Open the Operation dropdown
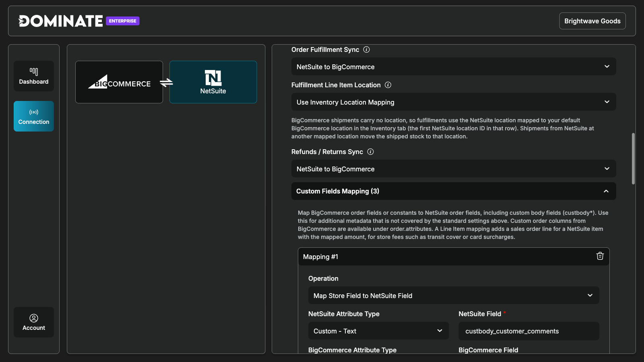This screenshot has width=644, height=362. 454,295
